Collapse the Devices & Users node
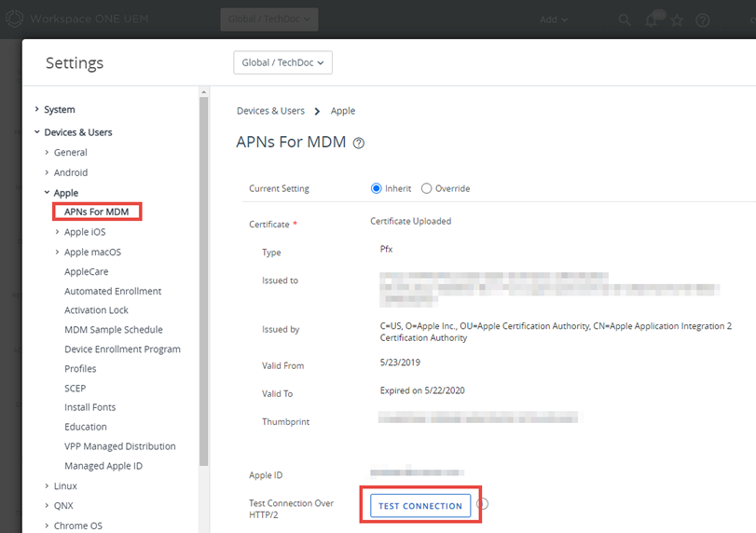This screenshot has height=533, width=756. click(36, 132)
